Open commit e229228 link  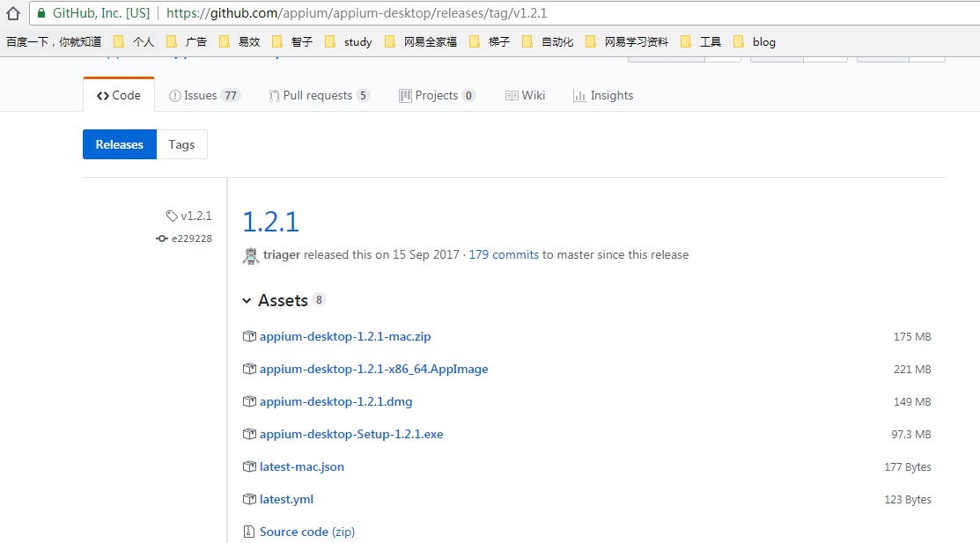[x=192, y=238]
